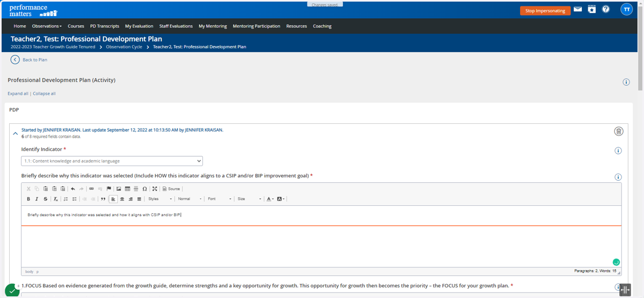Click the Paste from Word icon
This screenshot has width=644, height=298.
pyautogui.click(x=63, y=189)
